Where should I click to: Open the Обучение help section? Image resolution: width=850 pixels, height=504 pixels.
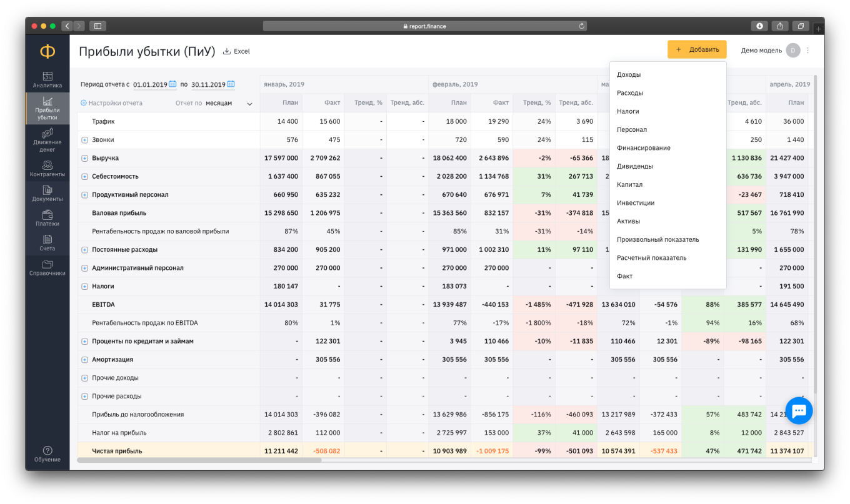coord(47,454)
